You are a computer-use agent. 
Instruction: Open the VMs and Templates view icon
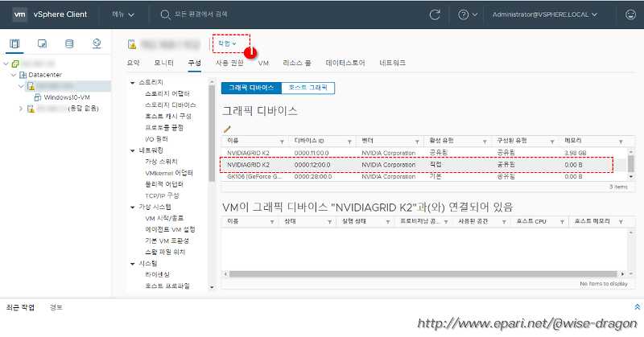pos(42,43)
